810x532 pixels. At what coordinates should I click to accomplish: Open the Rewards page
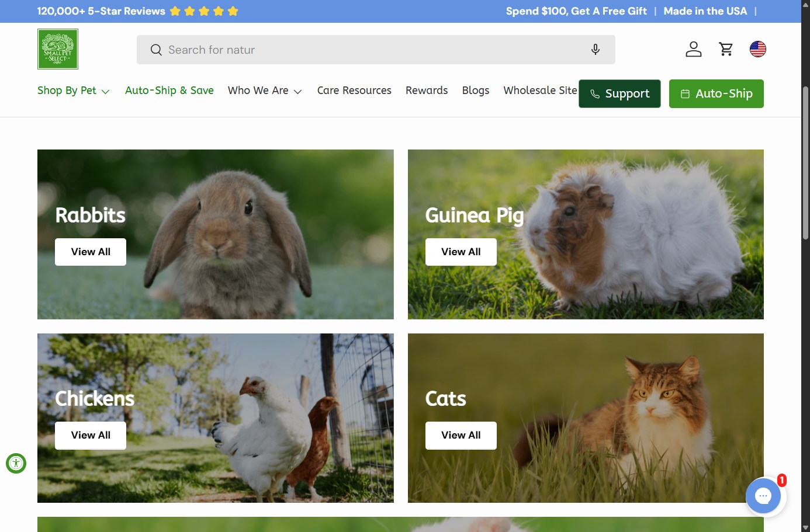click(427, 91)
